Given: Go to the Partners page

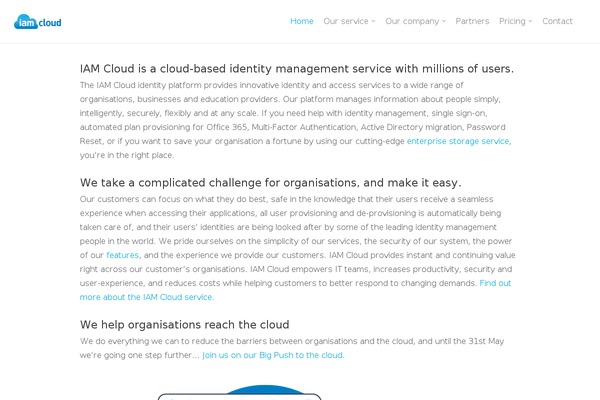Looking at the screenshot, I should [472, 21].
